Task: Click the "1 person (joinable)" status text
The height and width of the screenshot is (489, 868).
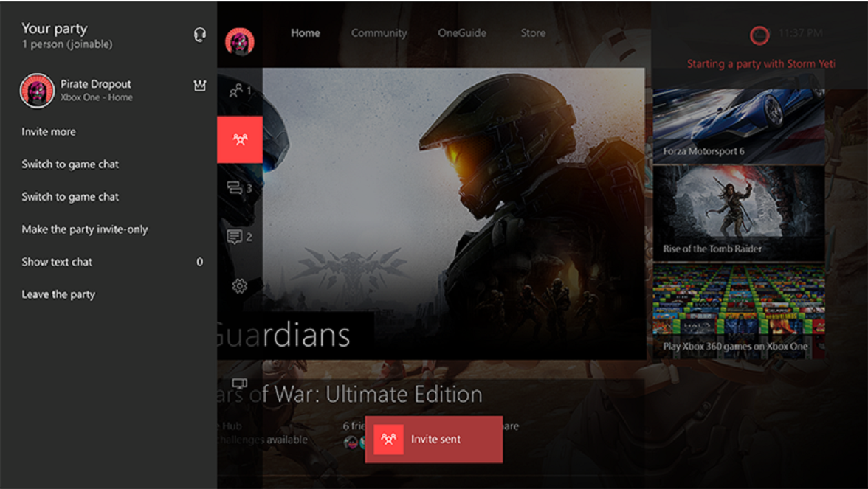Action: [x=67, y=44]
